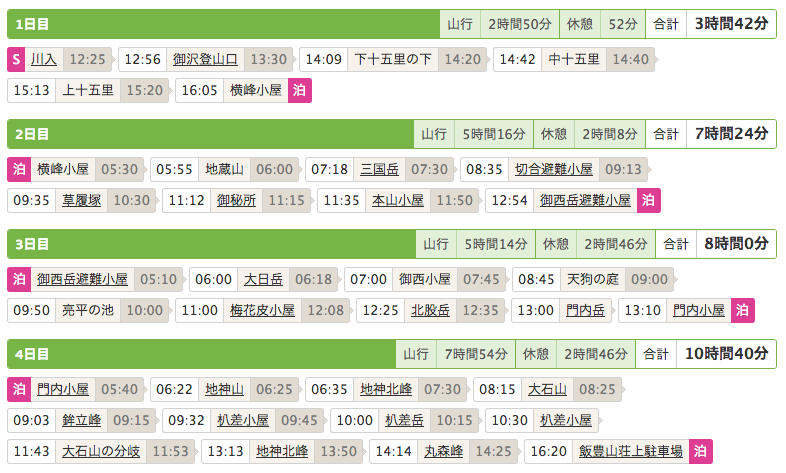This screenshot has height=473, width=786.
Task: Open the 大日岳 link
Action: point(264,279)
